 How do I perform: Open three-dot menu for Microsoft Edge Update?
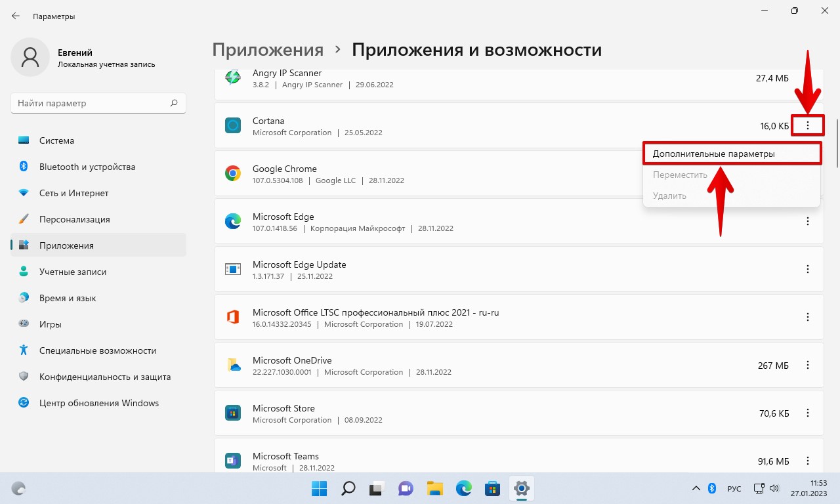pyautogui.click(x=808, y=269)
